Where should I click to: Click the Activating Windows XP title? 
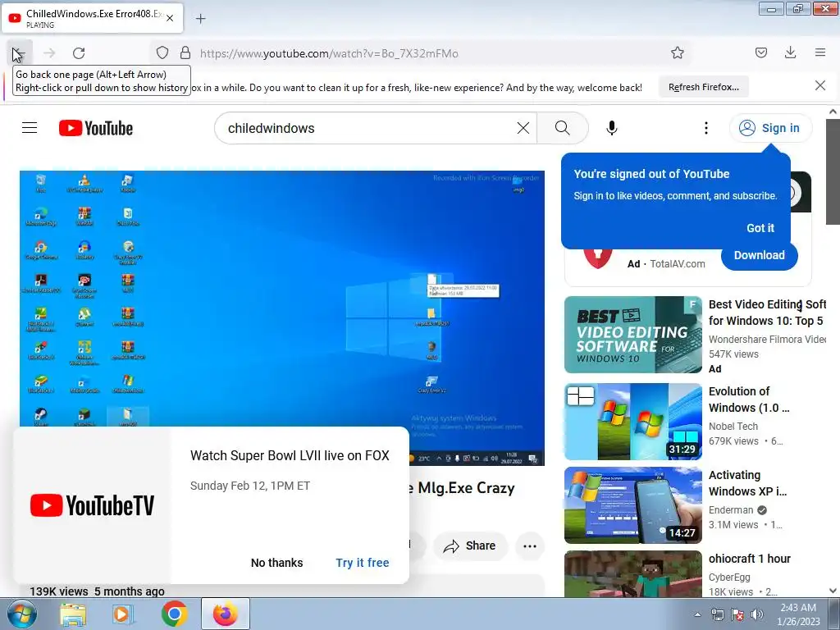click(x=747, y=483)
